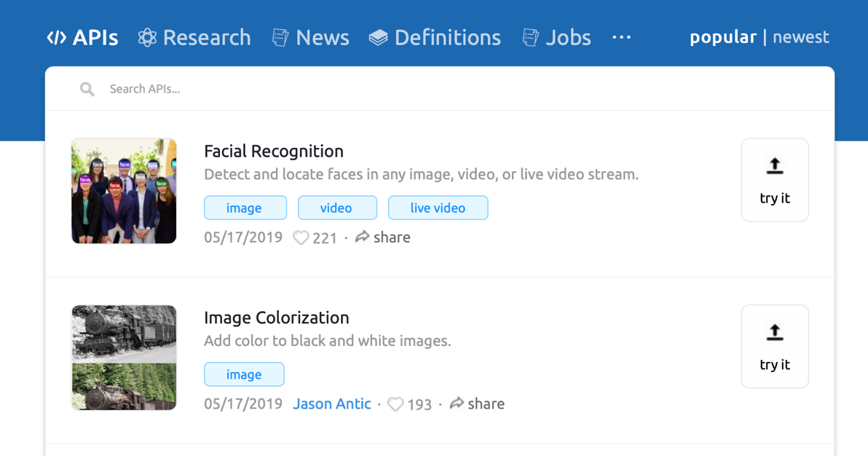868x456 pixels.
Task: Click the APIs code bracket icon
Action: (x=57, y=38)
